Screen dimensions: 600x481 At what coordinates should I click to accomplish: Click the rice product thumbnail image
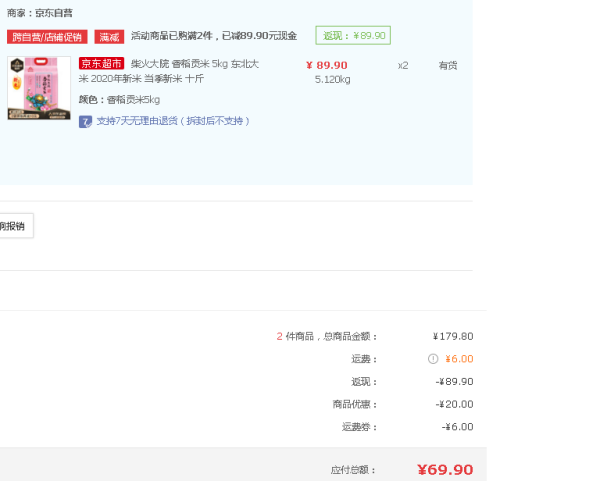39,88
